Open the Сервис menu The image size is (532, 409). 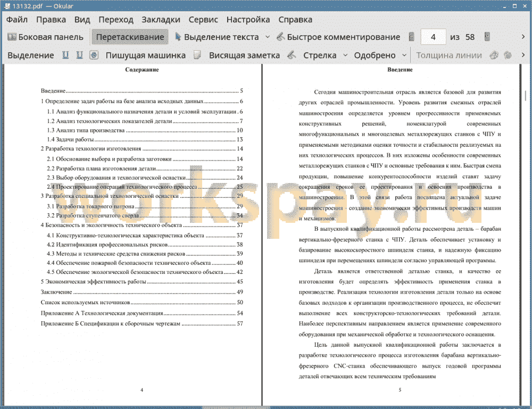click(203, 20)
